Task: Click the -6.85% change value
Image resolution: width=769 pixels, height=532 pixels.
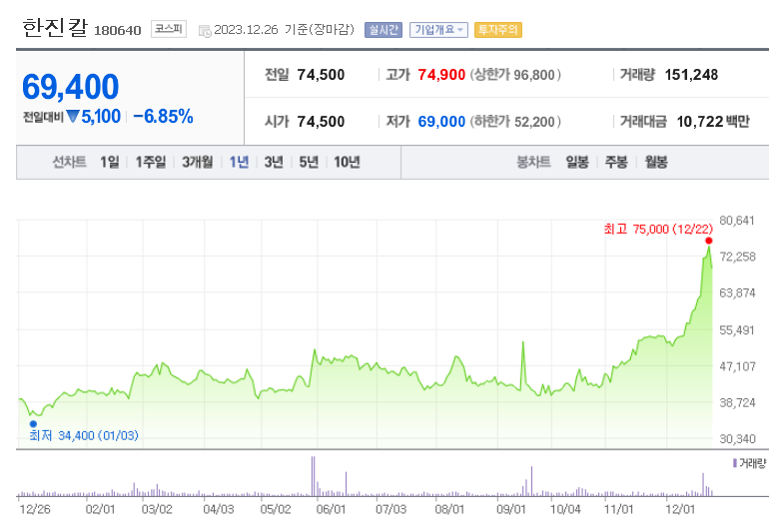Action: pos(164,117)
